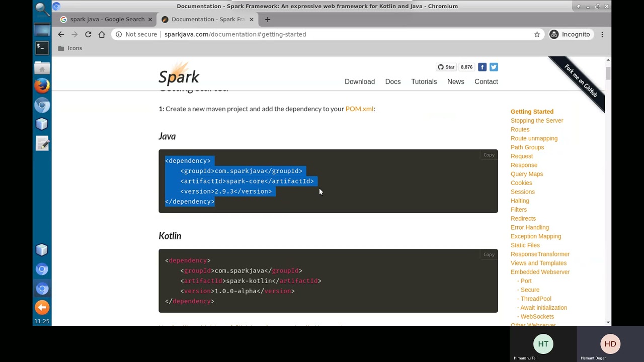Click the 8,876 star count
This screenshot has width=644, height=362.
click(466, 67)
